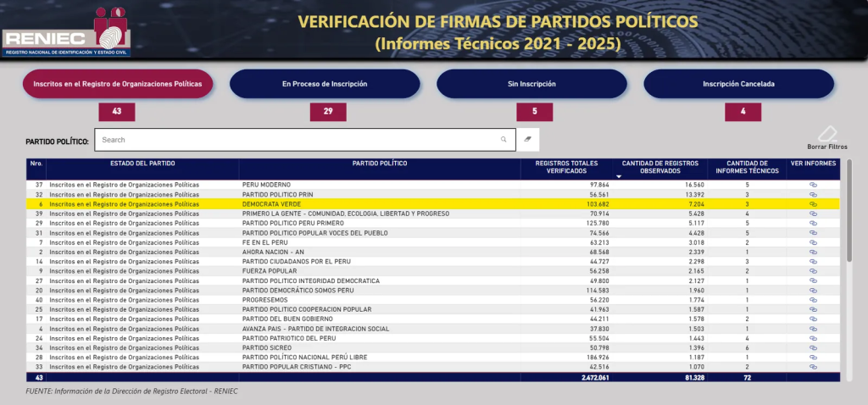Screen dimensions: 868x405
Task: Click value 186.926 in verified records
Action: (x=598, y=358)
